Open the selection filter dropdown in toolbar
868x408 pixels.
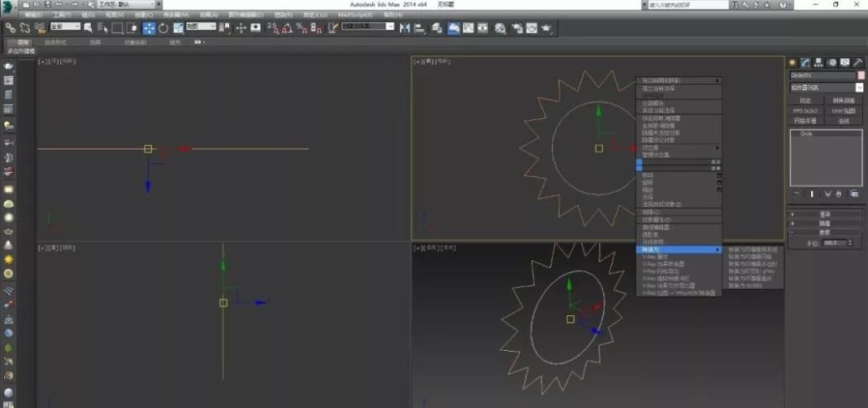[66, 27]
